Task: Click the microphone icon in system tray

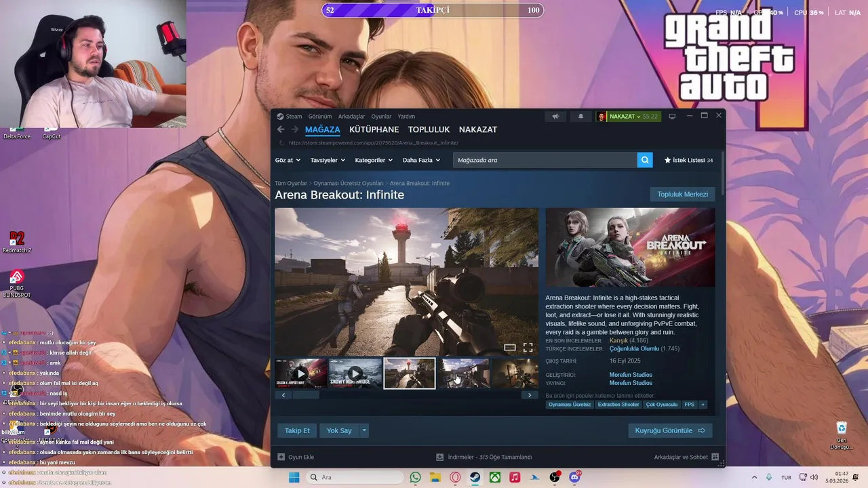Action: [768, 477]
